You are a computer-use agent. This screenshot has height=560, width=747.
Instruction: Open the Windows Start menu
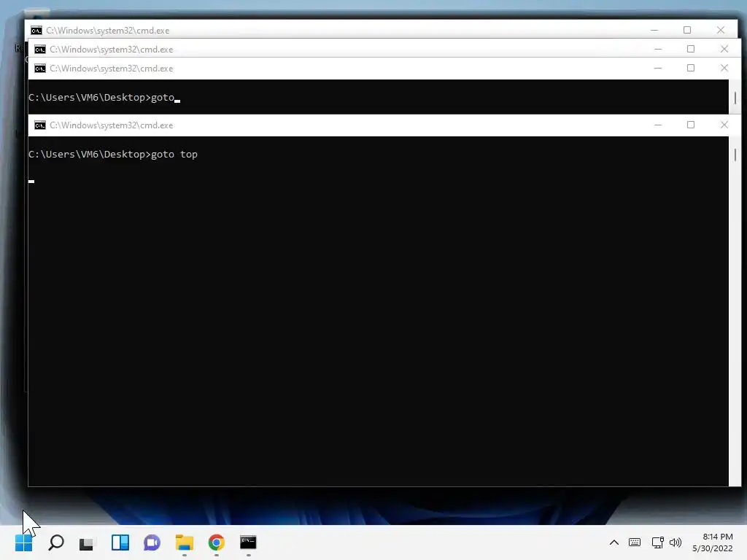(24, 542)
